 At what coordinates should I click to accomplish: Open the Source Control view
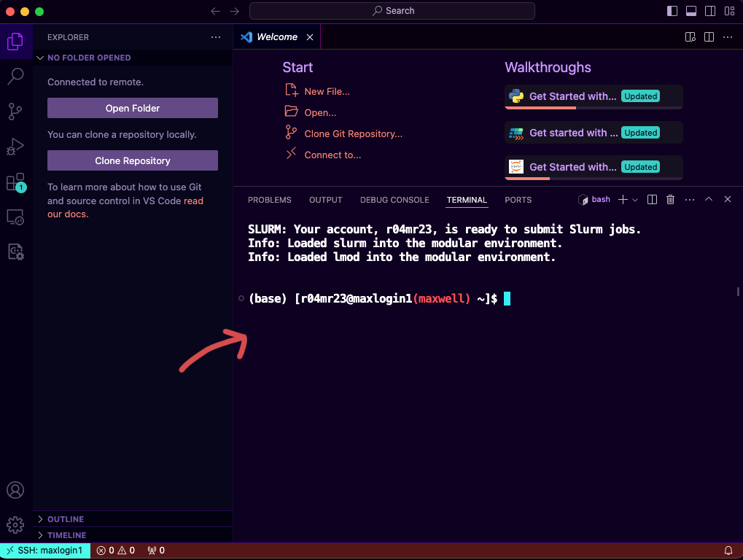pyautogui.click(x=15, y=112)
